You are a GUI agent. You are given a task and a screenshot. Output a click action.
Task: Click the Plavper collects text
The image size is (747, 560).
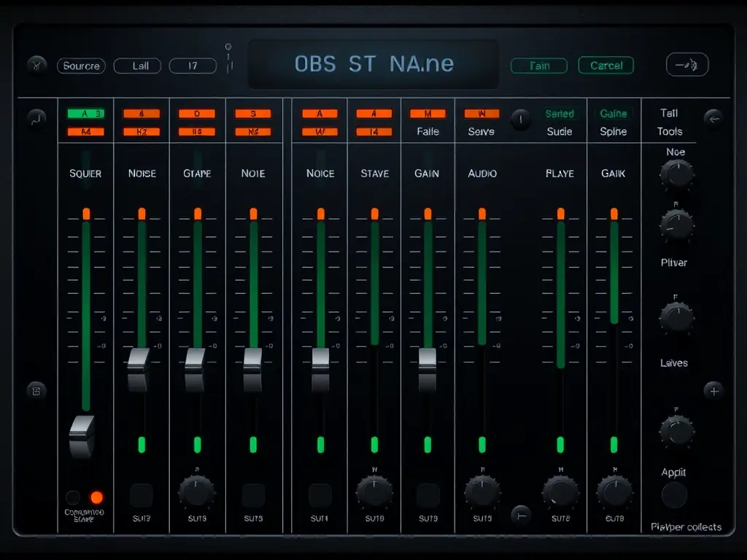coord(686,527)
